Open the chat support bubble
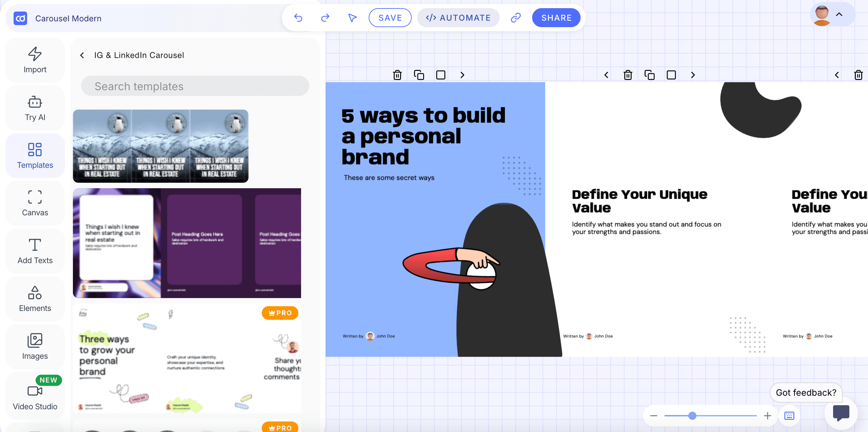Screen dimensions: 868x432 (x=841, y=413)
